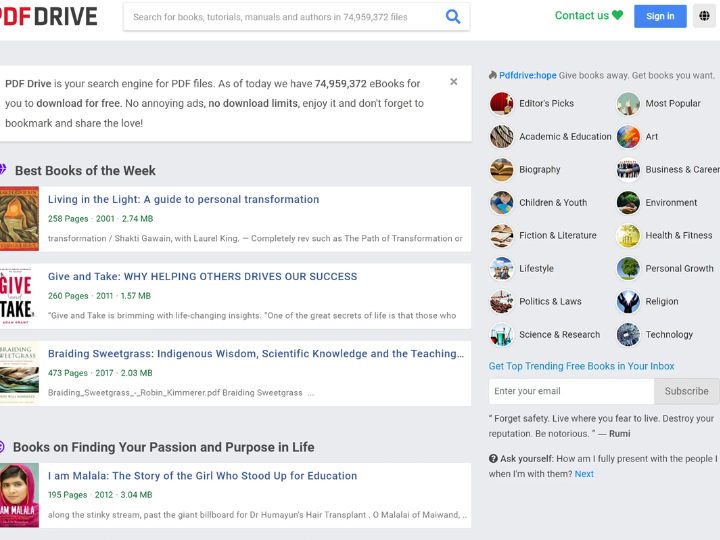The width and height of the screenshot is (720, 540).
Task: Click Next for another question
Action: click(584, 474)
